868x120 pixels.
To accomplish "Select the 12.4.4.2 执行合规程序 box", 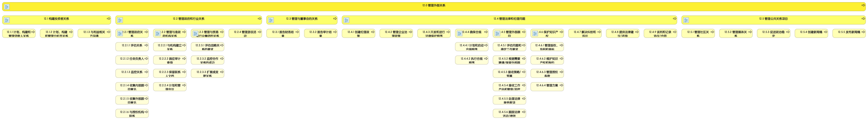I will (472, 60).
